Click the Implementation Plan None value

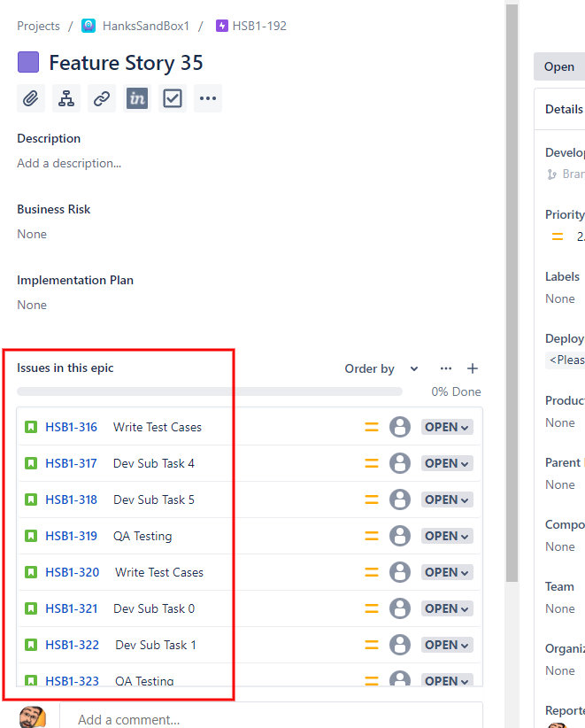click(x=32, y=305)
